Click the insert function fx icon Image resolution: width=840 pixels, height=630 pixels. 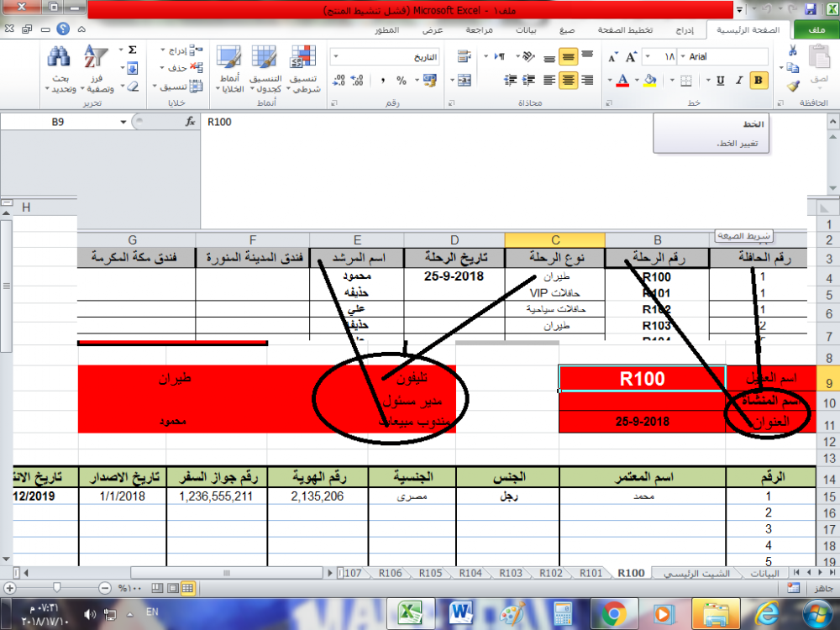(190, 122)
